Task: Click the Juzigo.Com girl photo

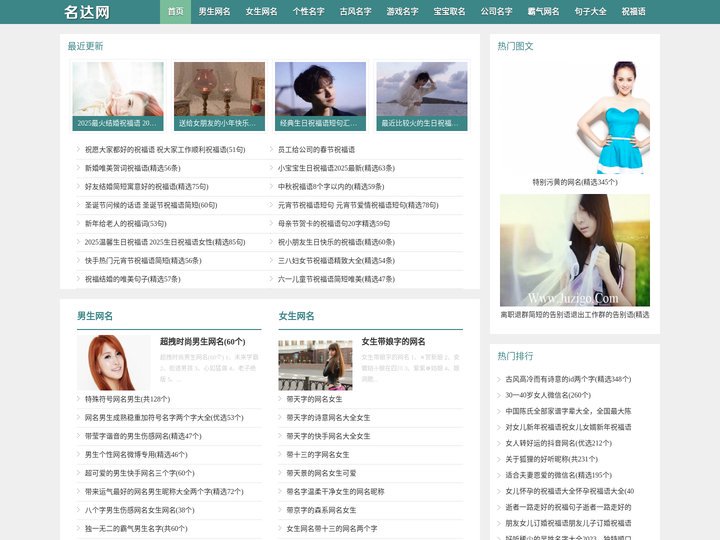Action: pyautogui.click(x=575, y=250)
